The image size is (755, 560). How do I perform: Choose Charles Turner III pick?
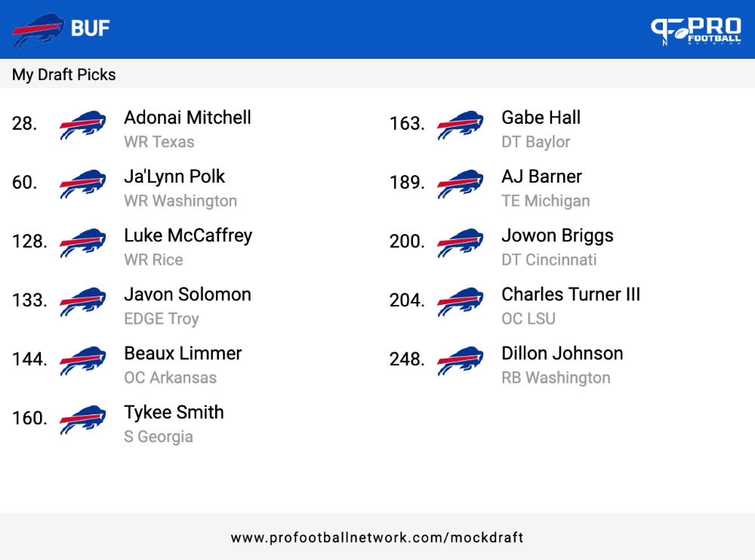click(571, 294)
